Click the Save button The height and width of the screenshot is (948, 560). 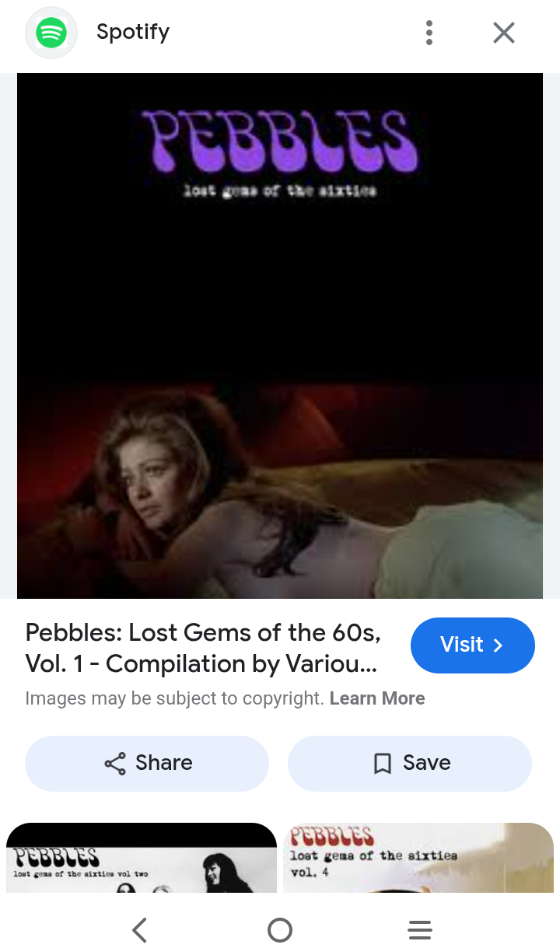point(410,763)
